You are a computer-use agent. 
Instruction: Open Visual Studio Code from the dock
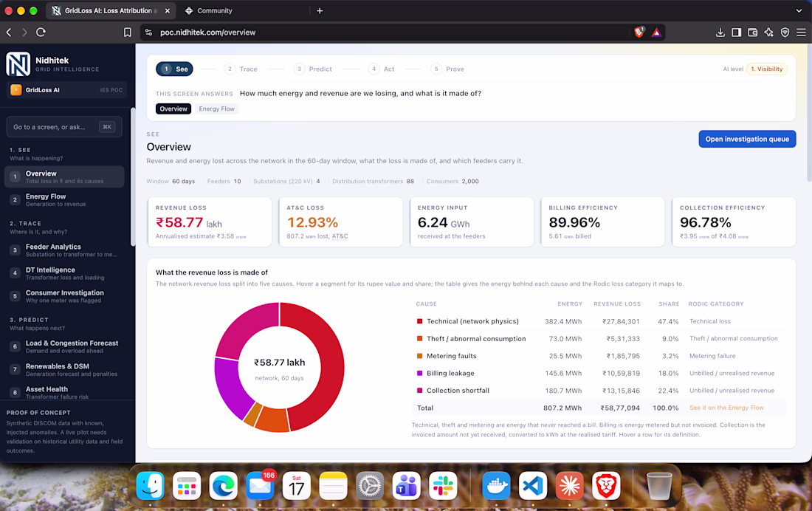(x=533, y=486)
